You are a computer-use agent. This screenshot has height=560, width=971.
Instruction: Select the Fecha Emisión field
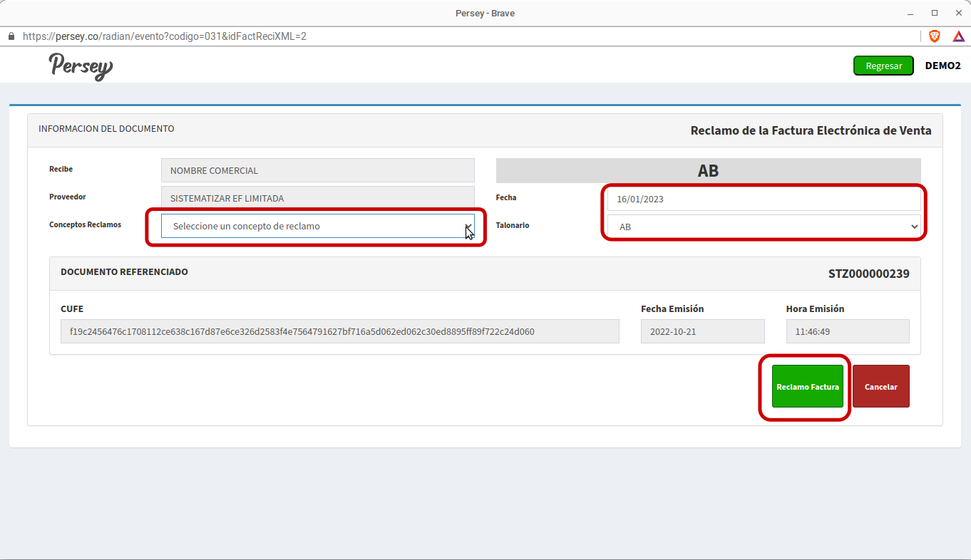point(702,331)
